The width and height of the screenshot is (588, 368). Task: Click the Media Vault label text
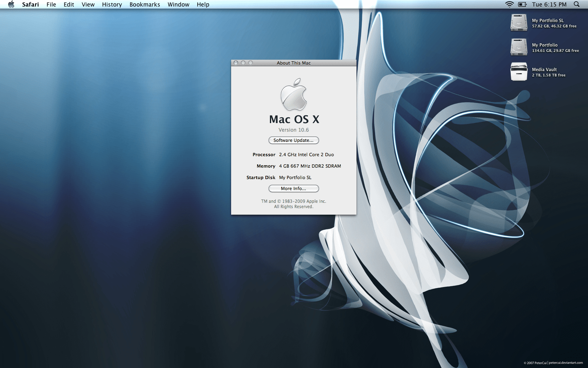click(544, 70)
